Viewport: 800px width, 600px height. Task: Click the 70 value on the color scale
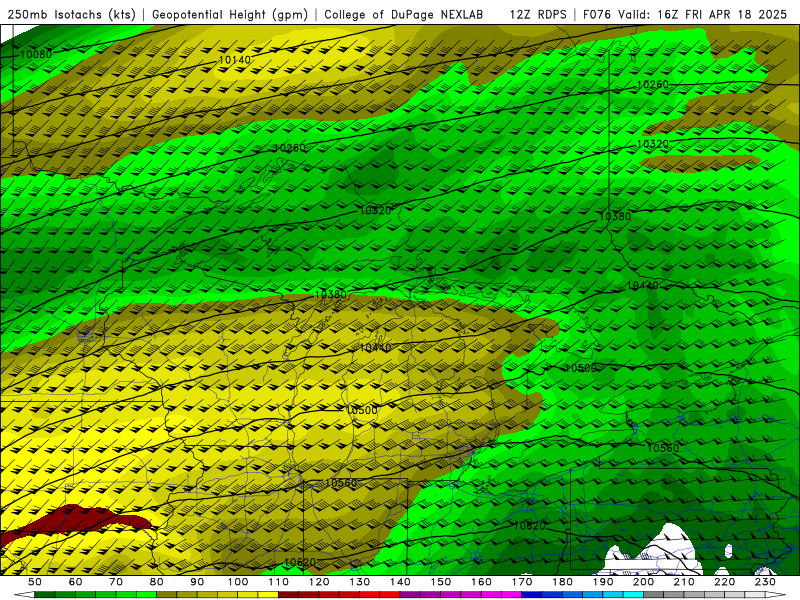point(116,582)
